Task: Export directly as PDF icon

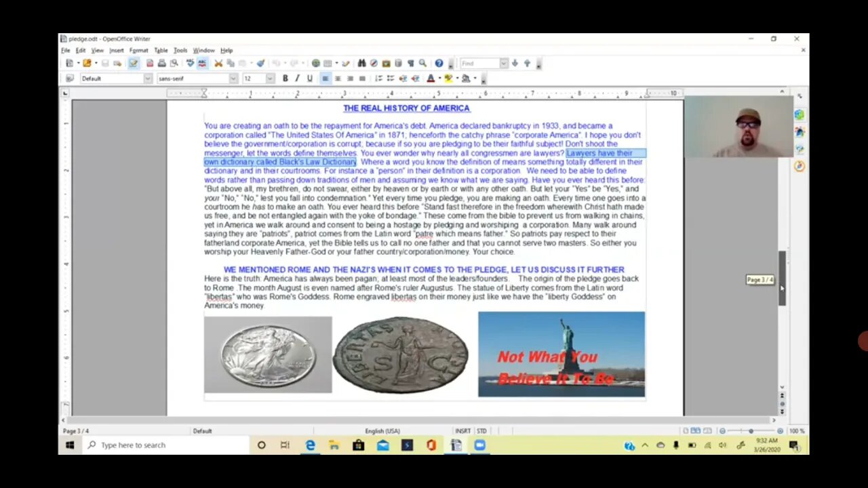Action: tap(150, 63)
